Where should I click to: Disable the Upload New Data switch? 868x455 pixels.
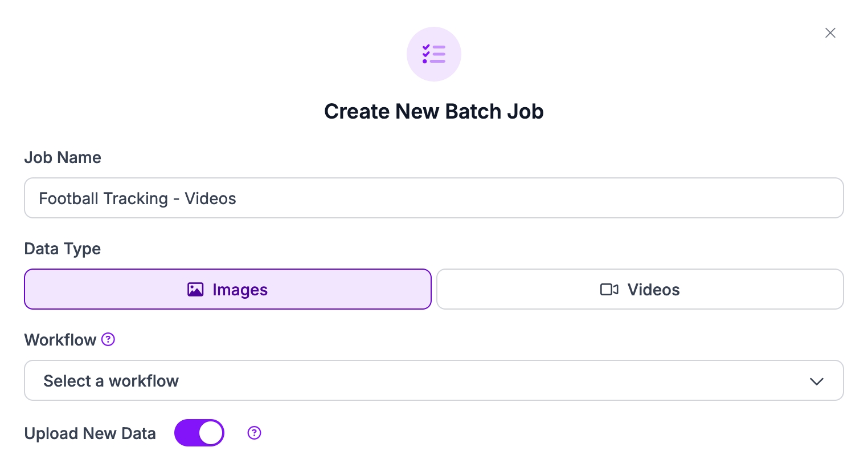click(x=199, y=433)
